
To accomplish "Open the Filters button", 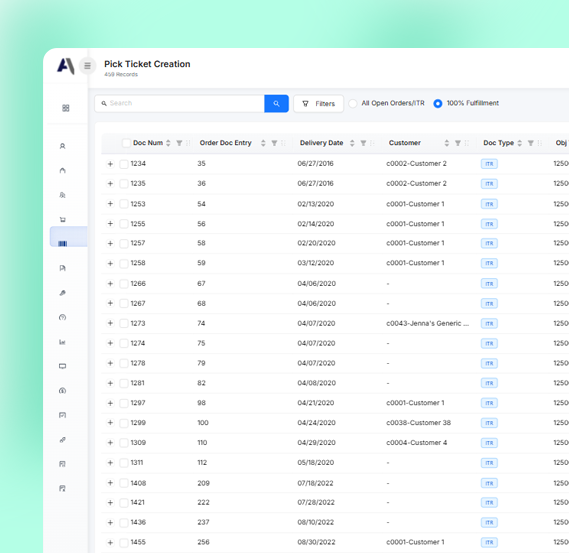I will (319, 104).
